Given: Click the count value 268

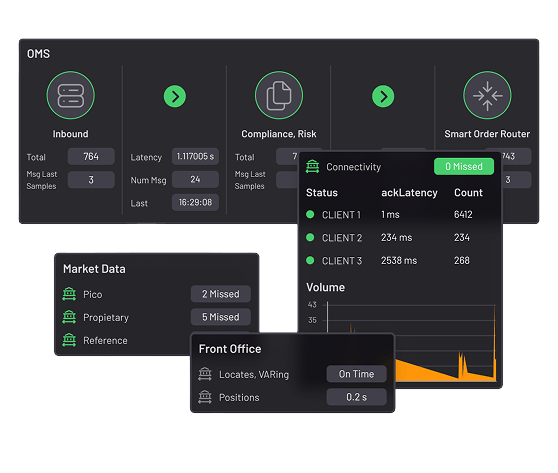Looking at the screenshot, I should [x=462, y=261].
